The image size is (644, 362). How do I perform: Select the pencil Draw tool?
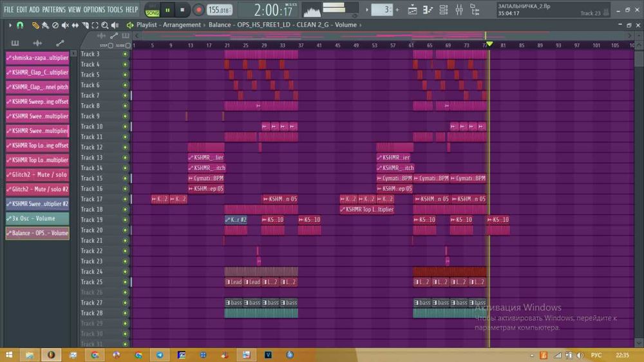(x=35, y=26)
